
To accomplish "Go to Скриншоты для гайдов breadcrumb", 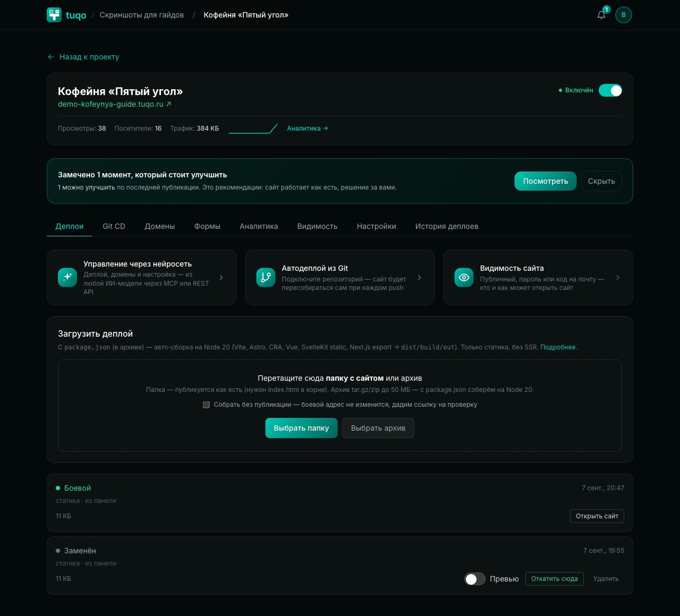I will tap(142, 15).
